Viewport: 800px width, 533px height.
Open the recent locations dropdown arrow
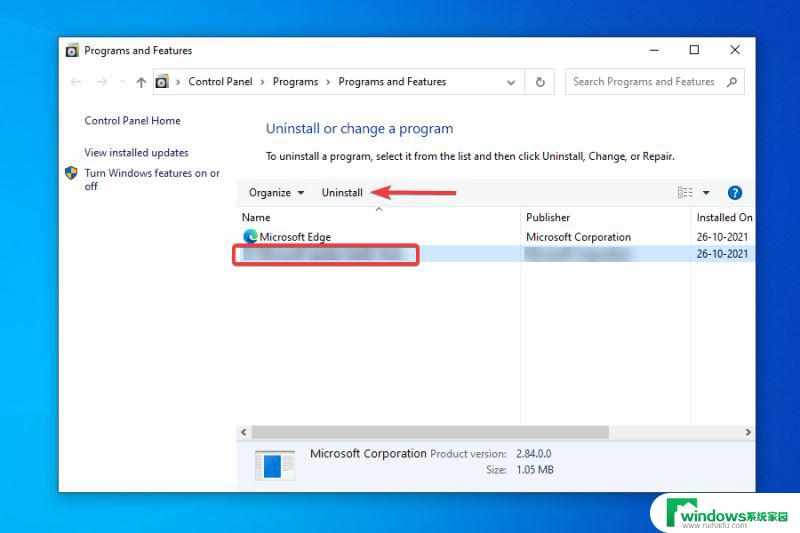(122, 82)
